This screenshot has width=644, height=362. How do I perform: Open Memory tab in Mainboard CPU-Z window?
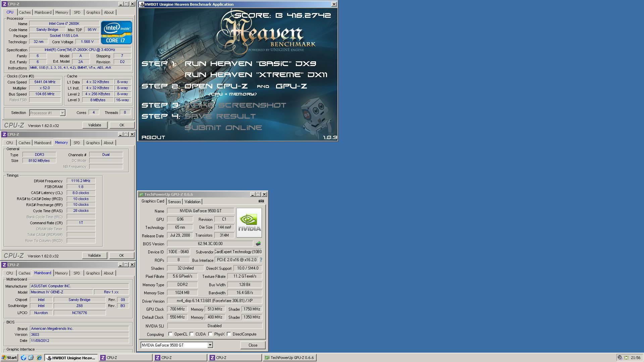click(x=61, y=273)
